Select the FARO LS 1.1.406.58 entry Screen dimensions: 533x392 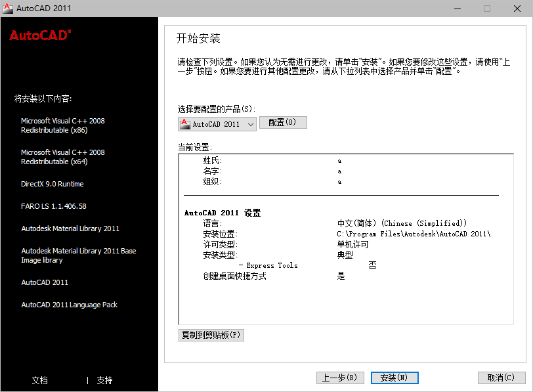pos(53,206)
